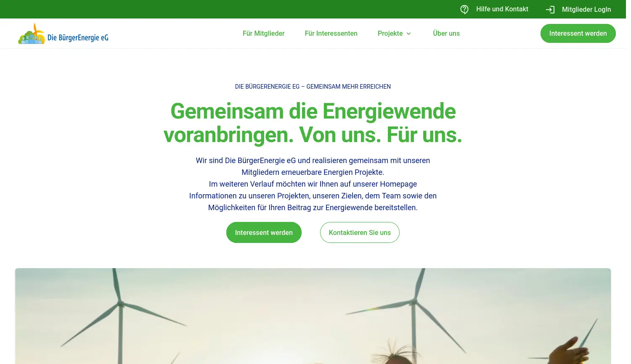The image size is (631, 364).
Task: Click the hero Interessent werden button
Action: 264,232
